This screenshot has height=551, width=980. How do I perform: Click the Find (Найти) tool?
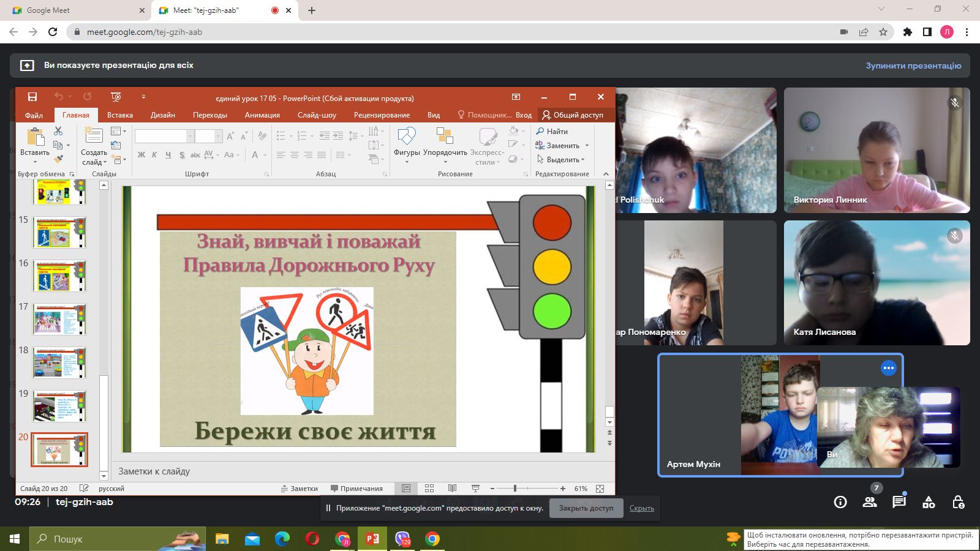552,131
